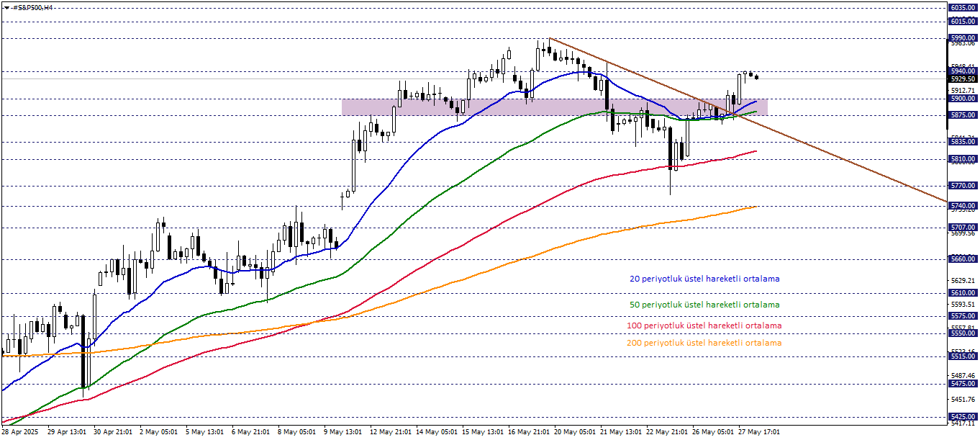Screen dimensions: 980x440
Task: Click the 5487.46 price scale value
Action: tap(963, 376)
